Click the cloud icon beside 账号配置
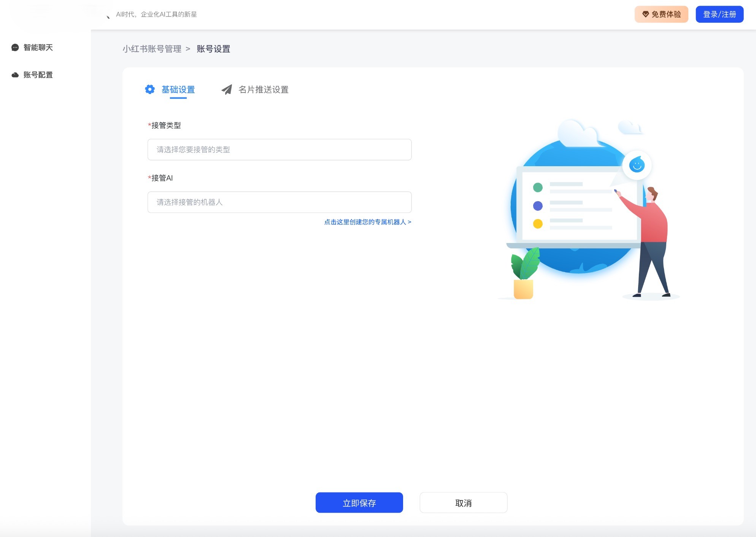 [x=14, y=75]
